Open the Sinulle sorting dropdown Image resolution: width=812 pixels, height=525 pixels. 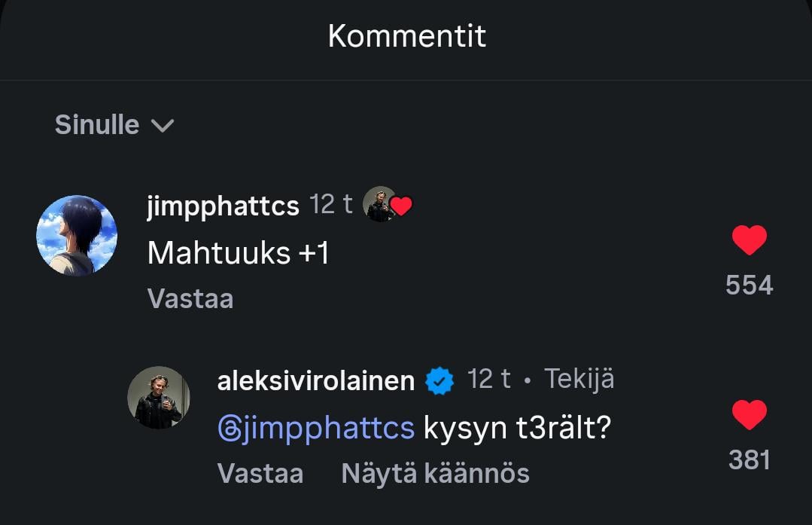pyautogui.click(x=113, y=125)
